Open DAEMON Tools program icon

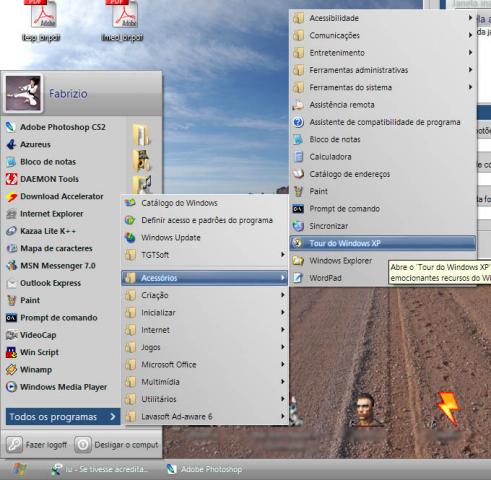pyautogui.click(x=11, y=179)
